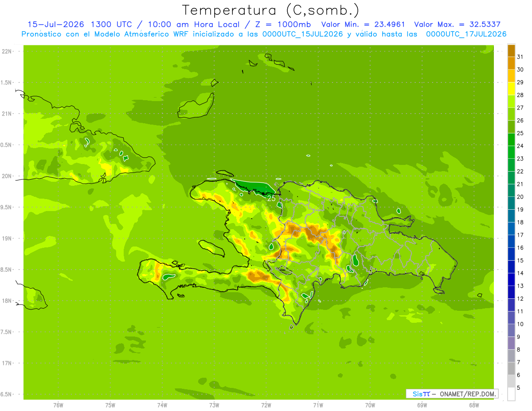Click the green legend swatch between 24 and 25
This screenshot has width=532, height=411.
[511, 140]
